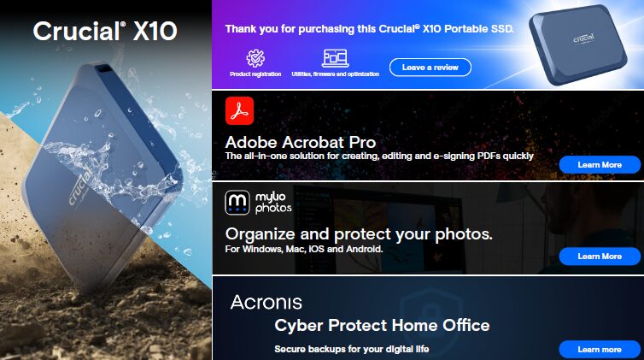Click the Mylio Photos logo icon

tap(237, 203)
